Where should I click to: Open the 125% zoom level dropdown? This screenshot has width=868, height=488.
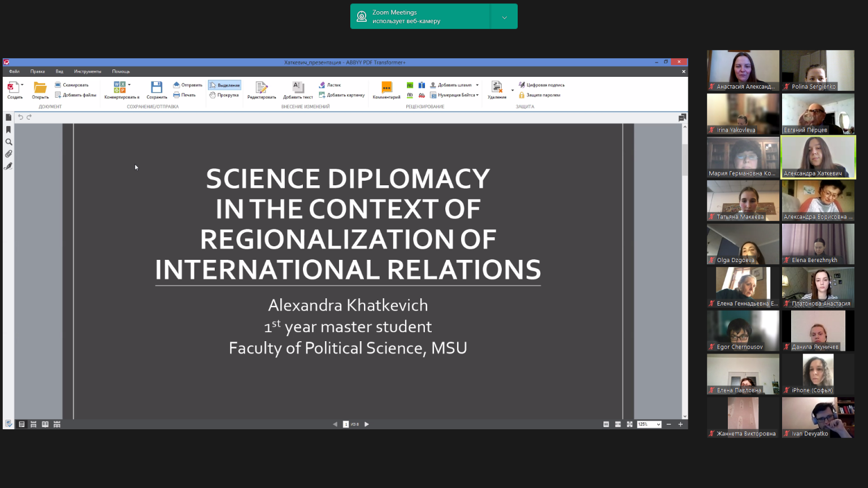(x=658, y=424)
